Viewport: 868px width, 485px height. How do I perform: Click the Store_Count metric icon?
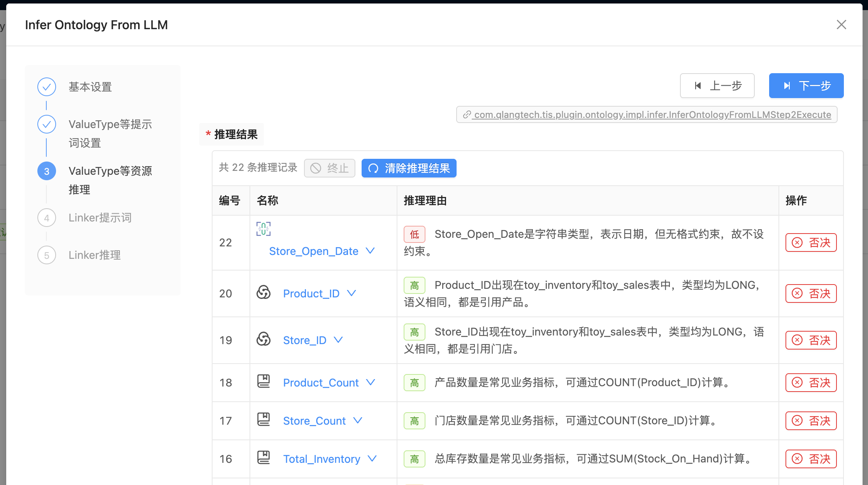pyautogui.click(x=264, y=419)
